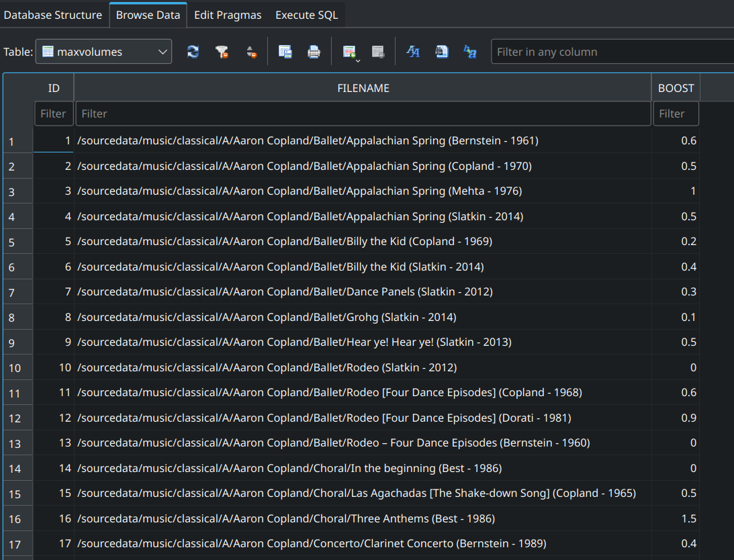Clear all column filters
734x560 pixels.
(x=222, y=52)
